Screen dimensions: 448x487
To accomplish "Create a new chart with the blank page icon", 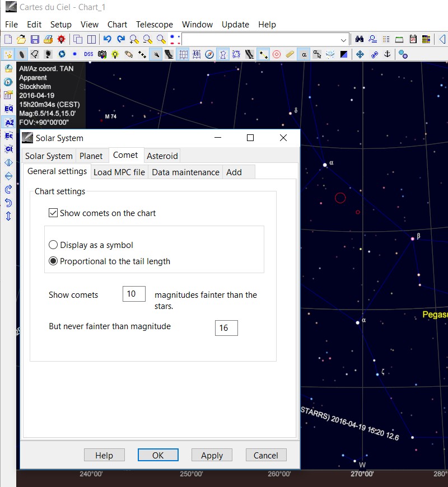I will click(8, 39).
